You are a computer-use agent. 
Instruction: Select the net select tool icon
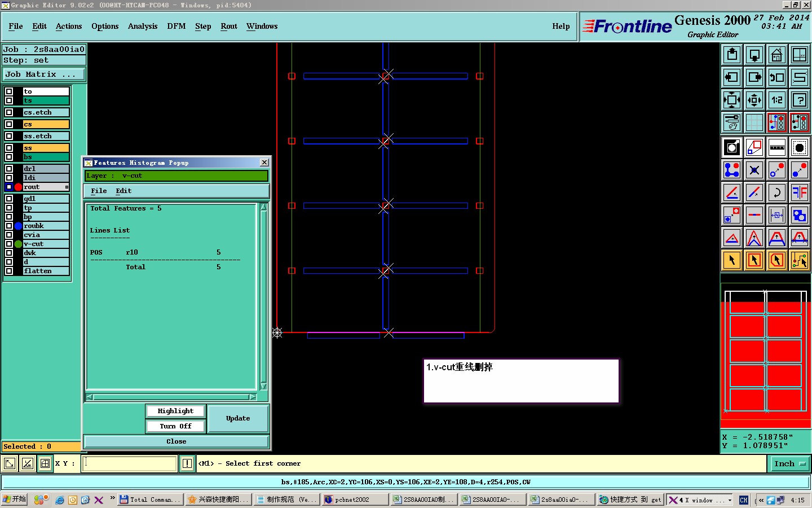(x=800, y=260)
